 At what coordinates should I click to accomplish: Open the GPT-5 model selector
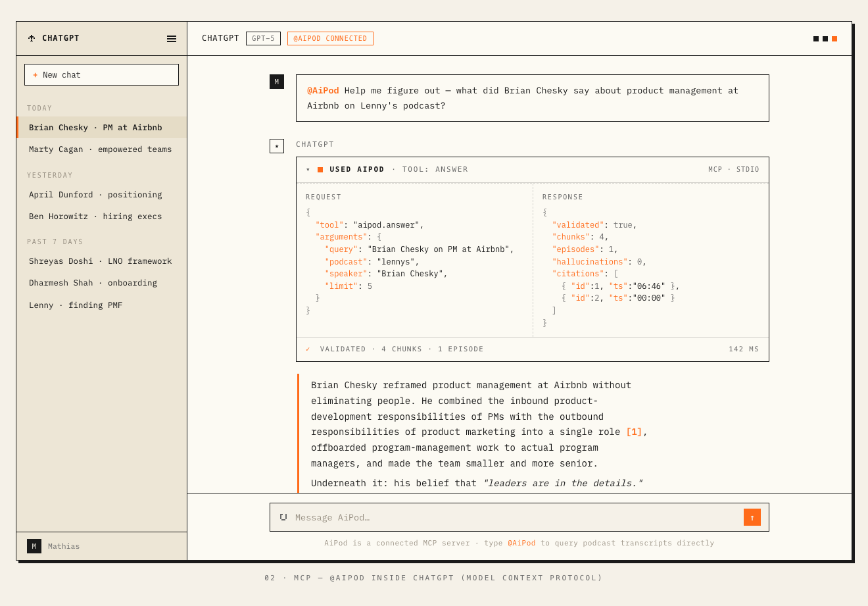pyautogui.click(x=263, y=39)
